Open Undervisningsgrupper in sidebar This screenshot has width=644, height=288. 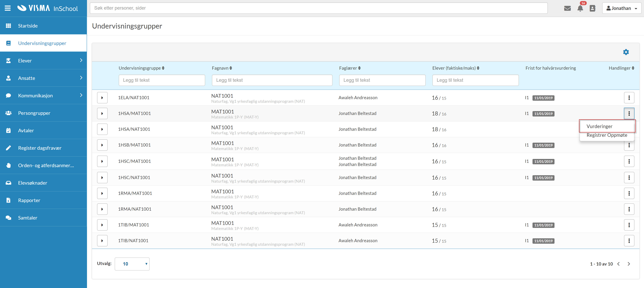[43, 43]
